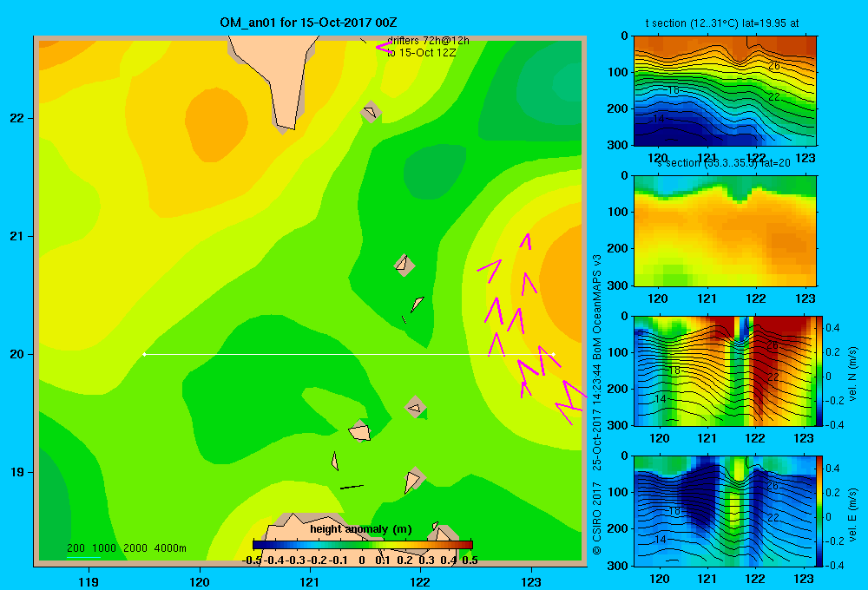
Task: Click latitude label 21 on main map
Action: pos(17,236)
